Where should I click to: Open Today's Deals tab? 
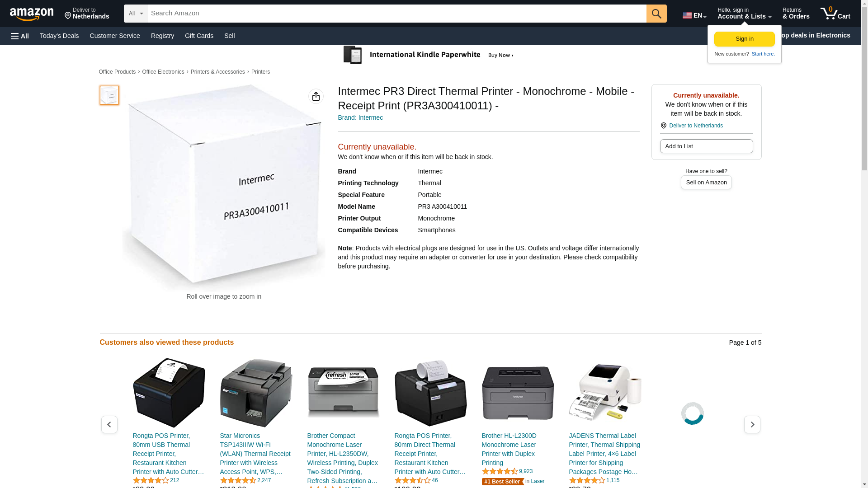[59, 36]
